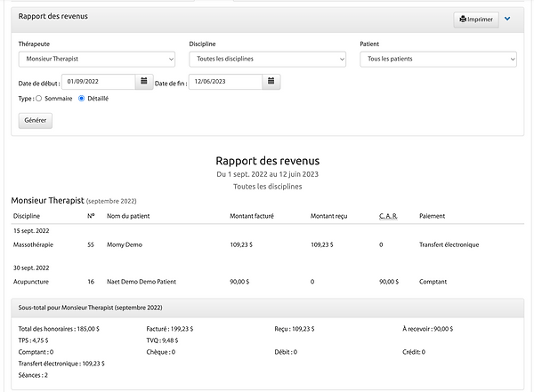Click the Monsieur Therapist section heading
The image size is (534, 392).
point(48,200)
